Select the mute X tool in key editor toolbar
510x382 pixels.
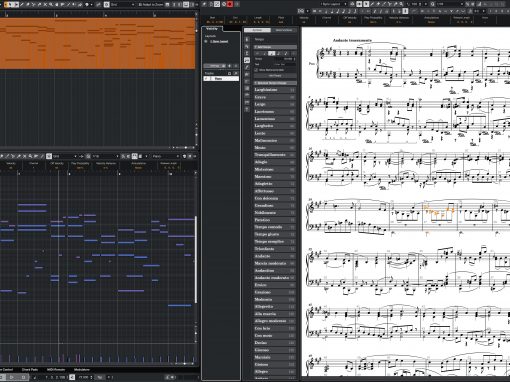(24, 156)
